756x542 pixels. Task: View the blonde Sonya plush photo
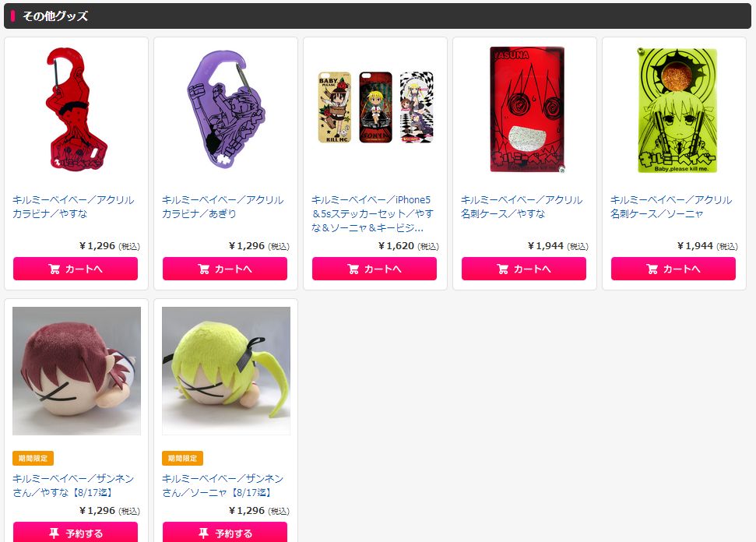pos(226,371)
